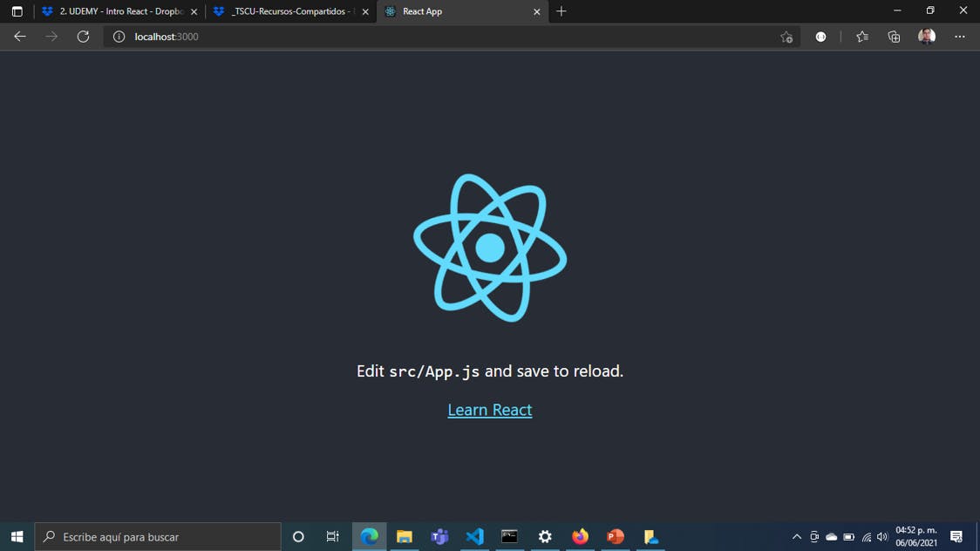The width and height of the screenshot is (980, 551).
Task: Click the 'Escribe aquí para buscar' search box
Action: (158, 537)
